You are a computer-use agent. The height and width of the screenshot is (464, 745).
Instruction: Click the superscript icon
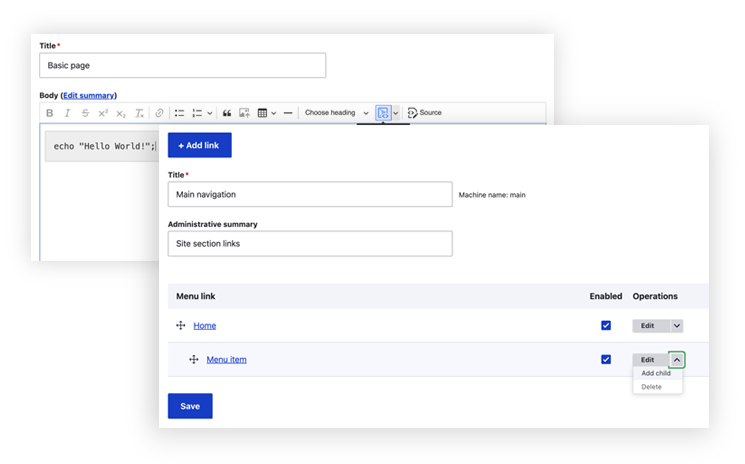(x=103, y=113)
